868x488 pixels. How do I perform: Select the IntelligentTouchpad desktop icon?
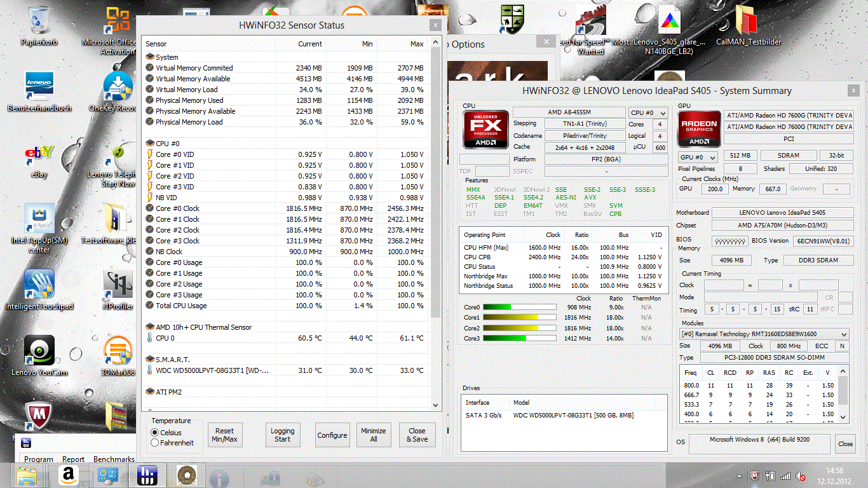pos(39,290)
